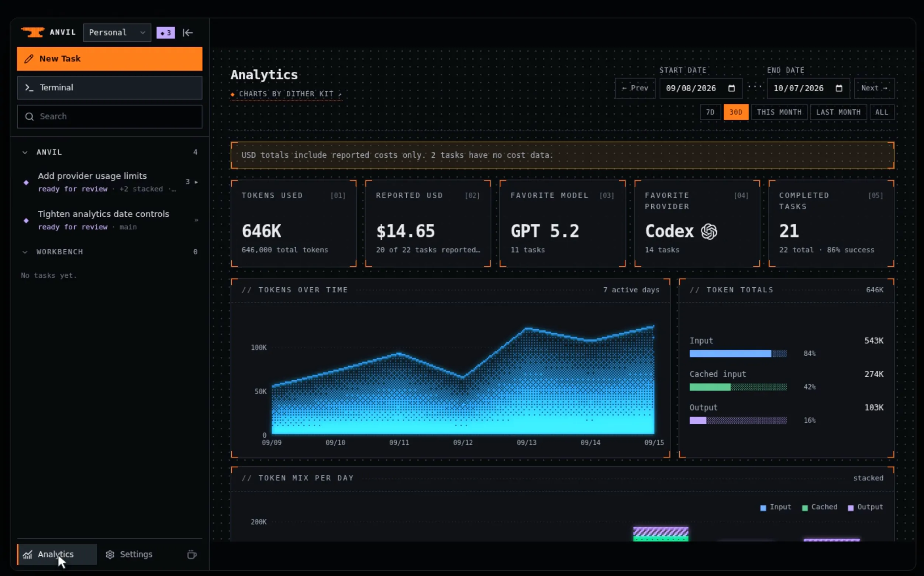The width and height of the screenshot is (924, 576).
Task: Toggle the Cached legend swatch
Action: [x=805, y=508]
